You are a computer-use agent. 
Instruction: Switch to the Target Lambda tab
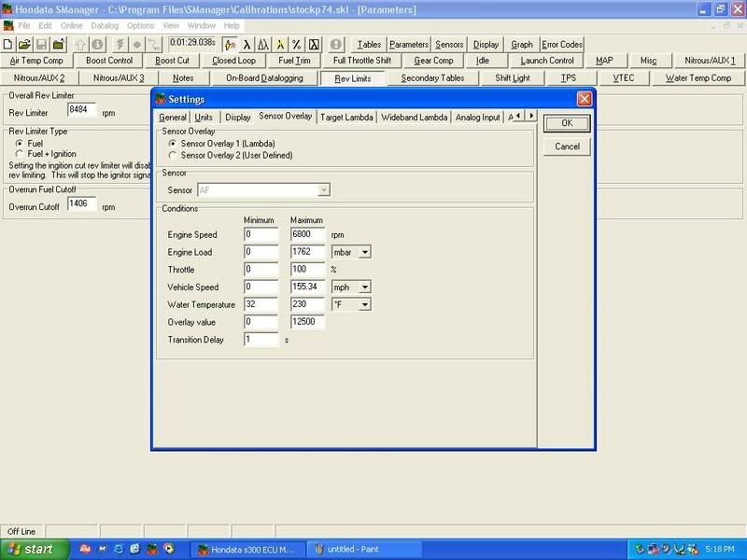(x=346, y=118)
